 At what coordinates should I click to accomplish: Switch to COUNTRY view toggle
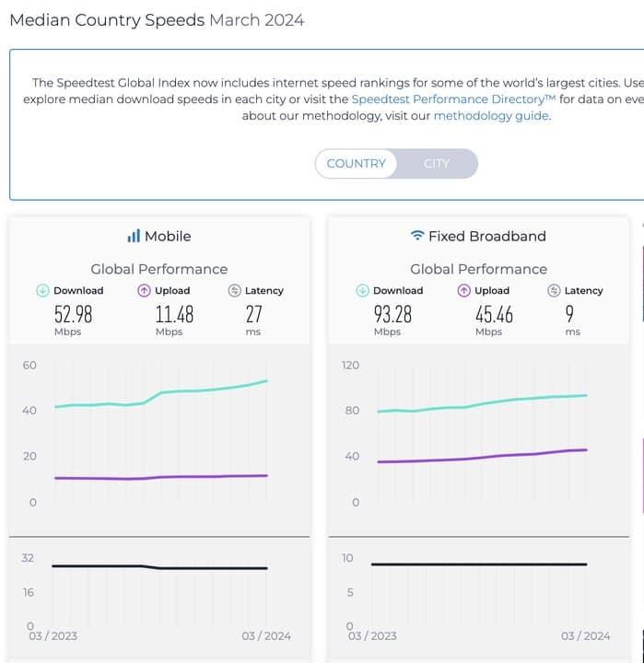click(356, 164)
